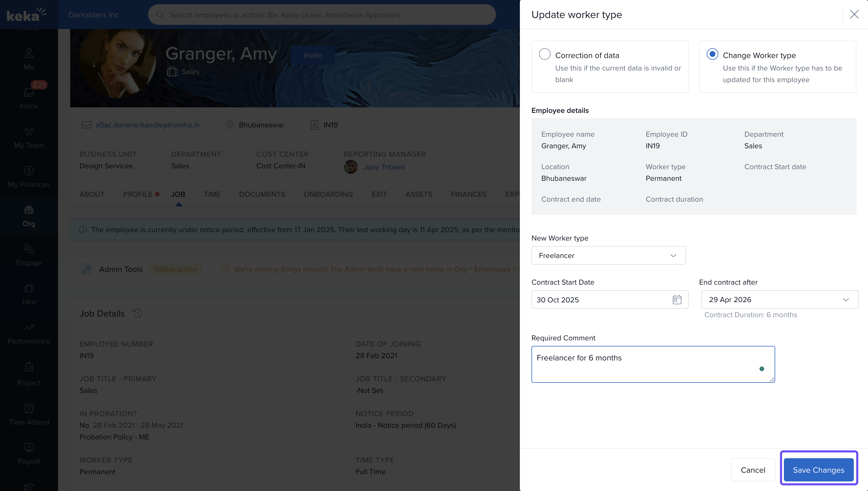Switch to the DOCUMENTS tab
Viewport: 868px width, 491px height.
tap(262, 194)
